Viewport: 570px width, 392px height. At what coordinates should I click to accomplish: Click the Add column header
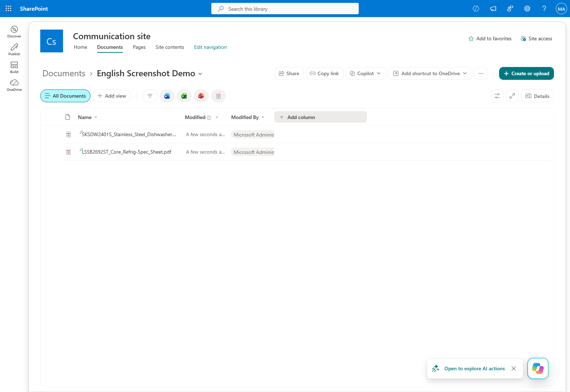click(321, 117)
